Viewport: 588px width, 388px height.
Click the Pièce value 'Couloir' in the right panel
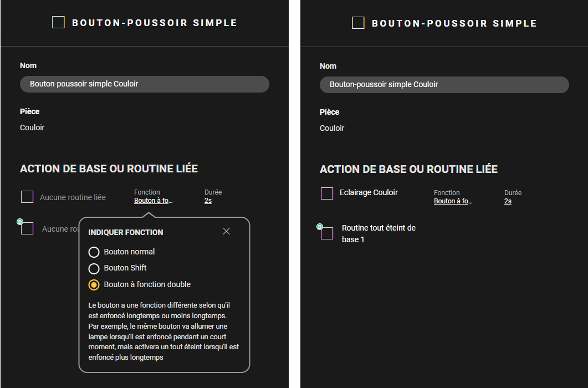point(332,128)
